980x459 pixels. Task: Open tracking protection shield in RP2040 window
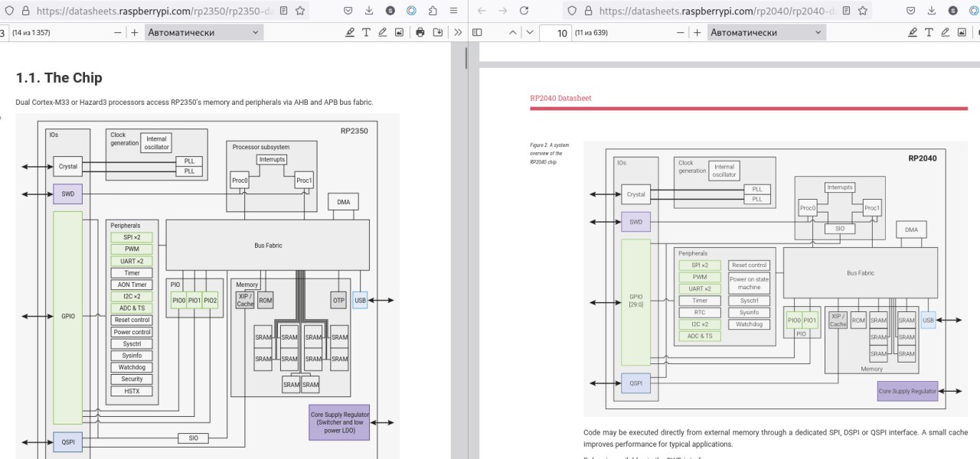(x=571, y=11)
